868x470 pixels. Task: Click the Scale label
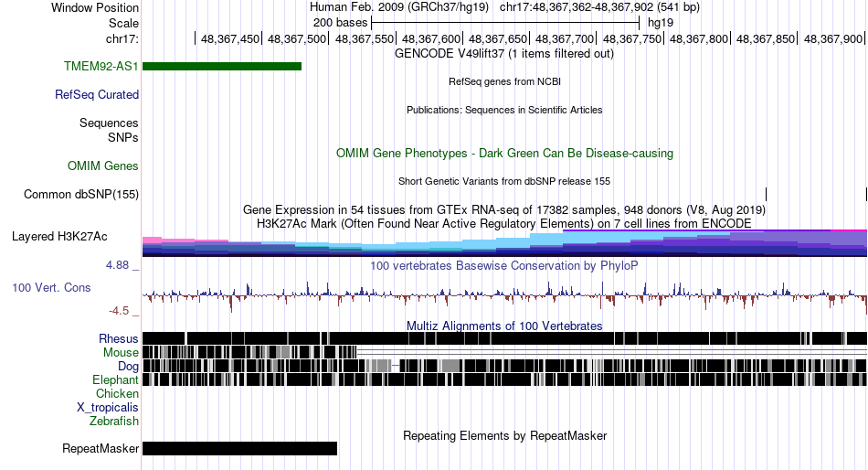123,23
